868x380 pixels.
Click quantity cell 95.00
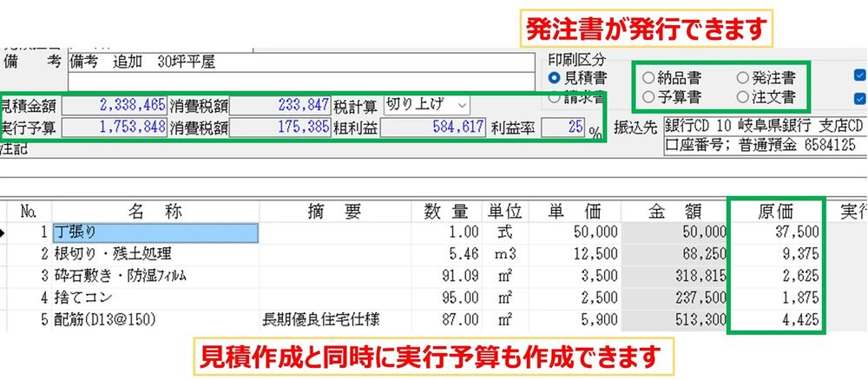pos(446,298)
